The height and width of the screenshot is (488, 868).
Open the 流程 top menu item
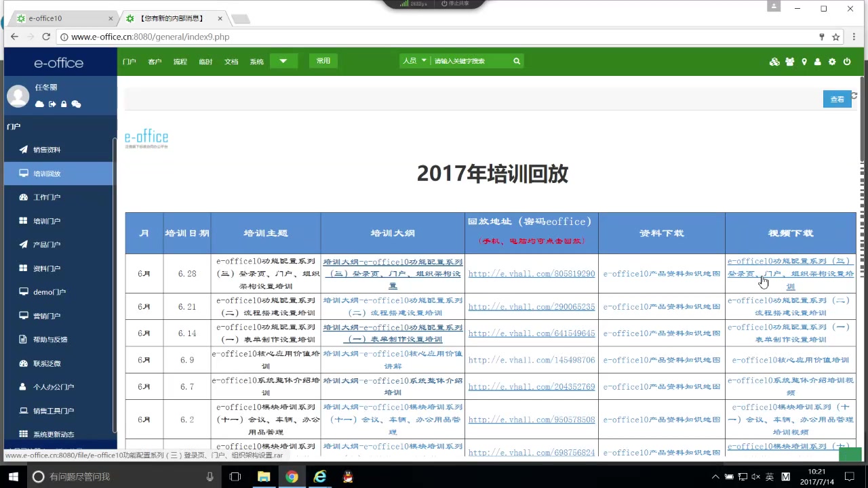[x=180, y=62]
